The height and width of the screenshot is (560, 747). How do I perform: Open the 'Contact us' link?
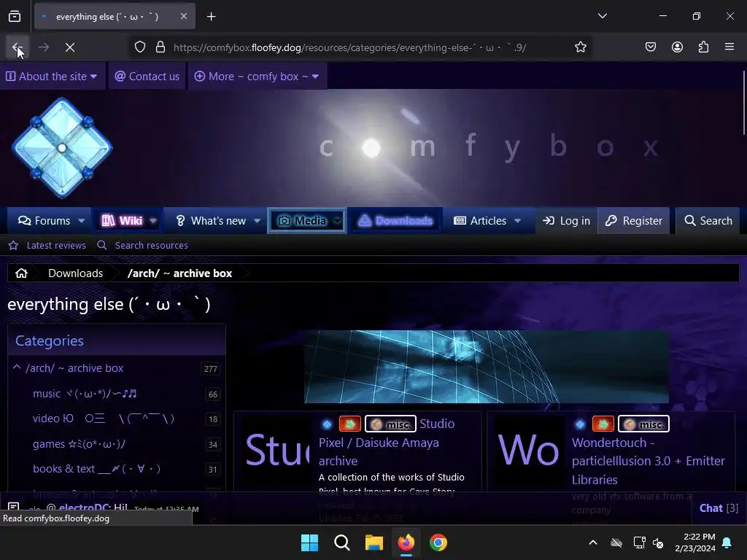[x=147, y=76]
